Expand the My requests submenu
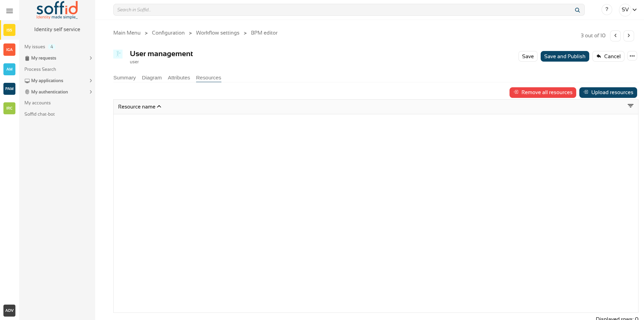This screenshot has height=320, width=644. (x=91, y=58)
